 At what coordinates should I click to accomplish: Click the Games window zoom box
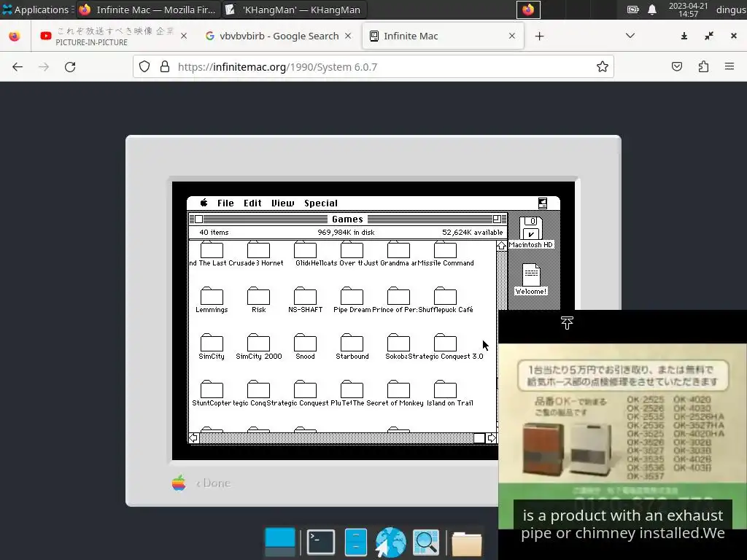pos(497,219)
